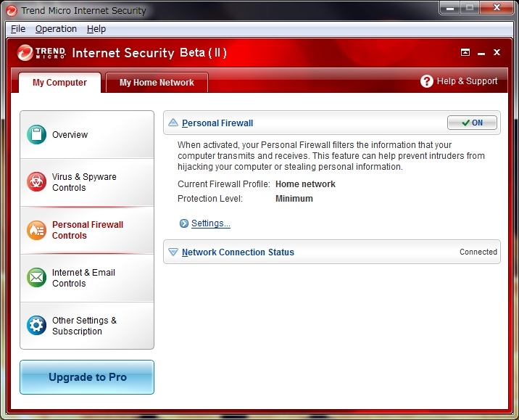Click the Overview clipboard icon
The height and width of the screenshot is (420, 519).
click(x=36, y=134)
